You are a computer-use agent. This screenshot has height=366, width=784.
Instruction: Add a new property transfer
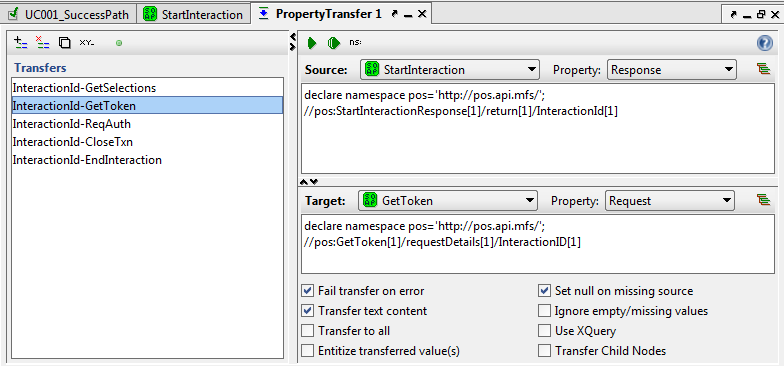[20, 43]
